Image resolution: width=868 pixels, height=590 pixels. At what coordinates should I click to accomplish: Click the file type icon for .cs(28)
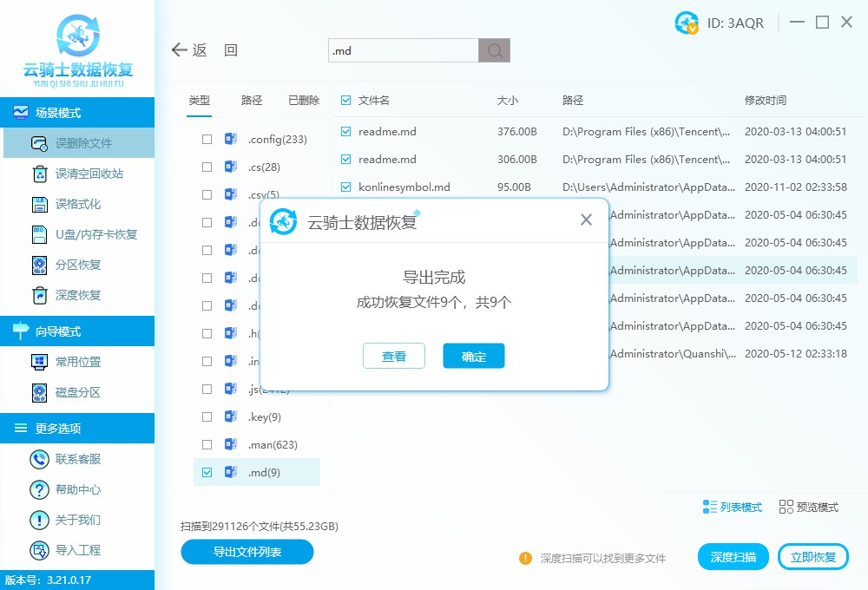[231, 167]
